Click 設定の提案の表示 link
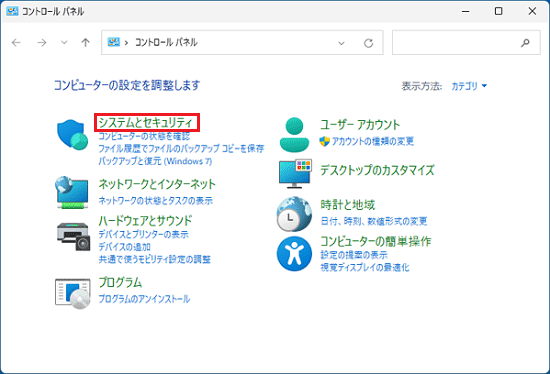 pyautogui.click(x=354, y=255)
